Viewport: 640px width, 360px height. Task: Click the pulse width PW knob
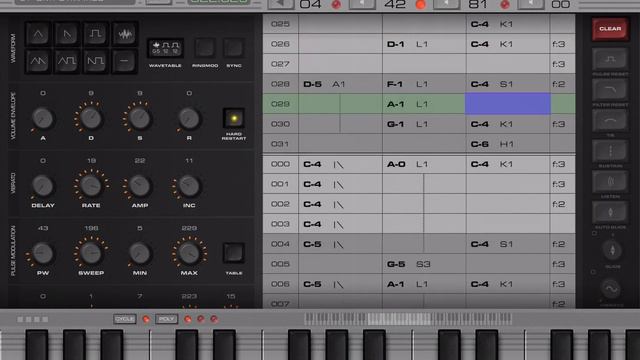pyautogui.click(x=43, y=253)
